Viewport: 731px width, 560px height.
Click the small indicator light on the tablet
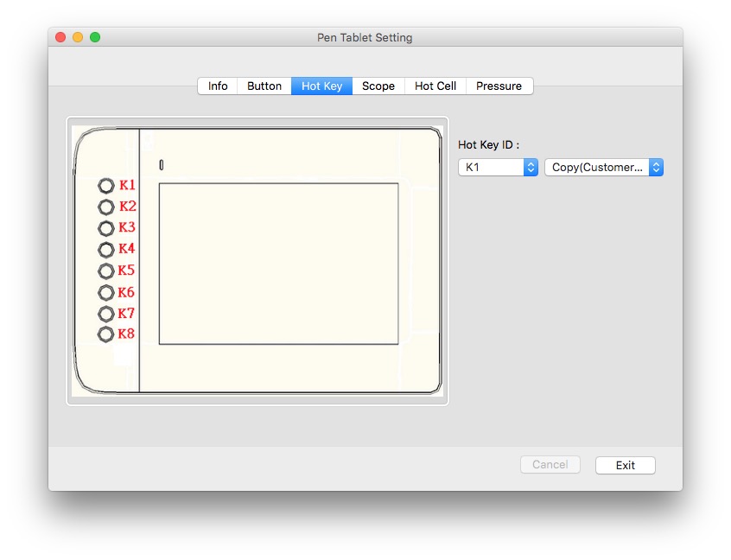pos(162,165)
